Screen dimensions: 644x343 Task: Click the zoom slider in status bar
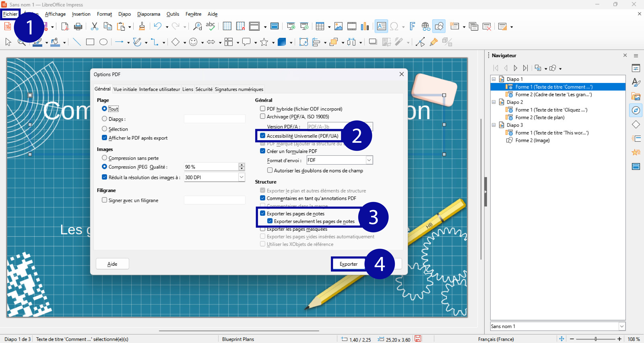pyautogui.click(x=595, y=339)
